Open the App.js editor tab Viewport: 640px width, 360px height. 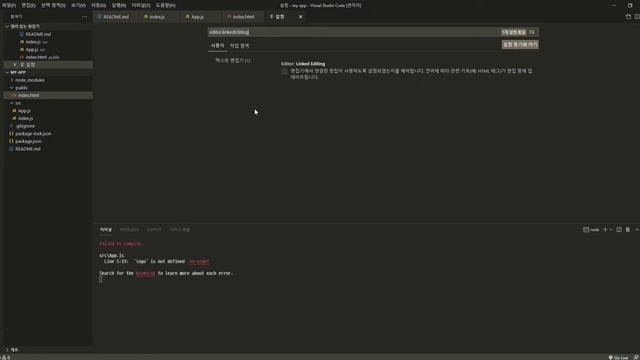tap(198, 17)
